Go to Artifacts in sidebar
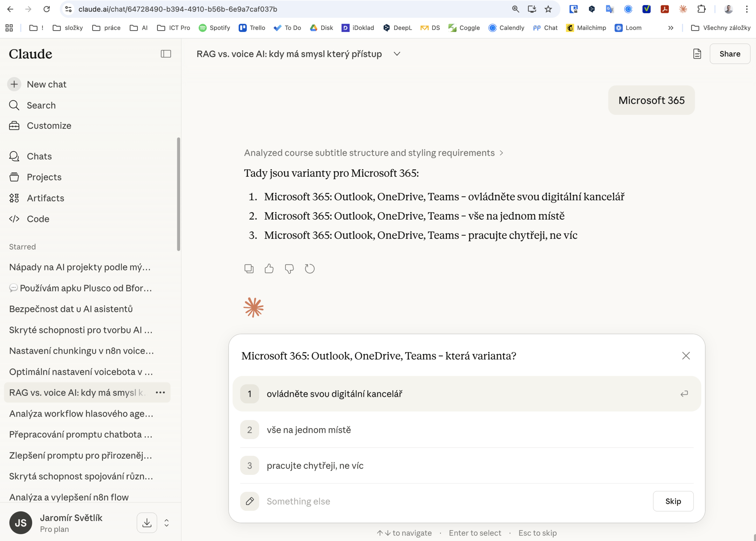 point(45,198)
